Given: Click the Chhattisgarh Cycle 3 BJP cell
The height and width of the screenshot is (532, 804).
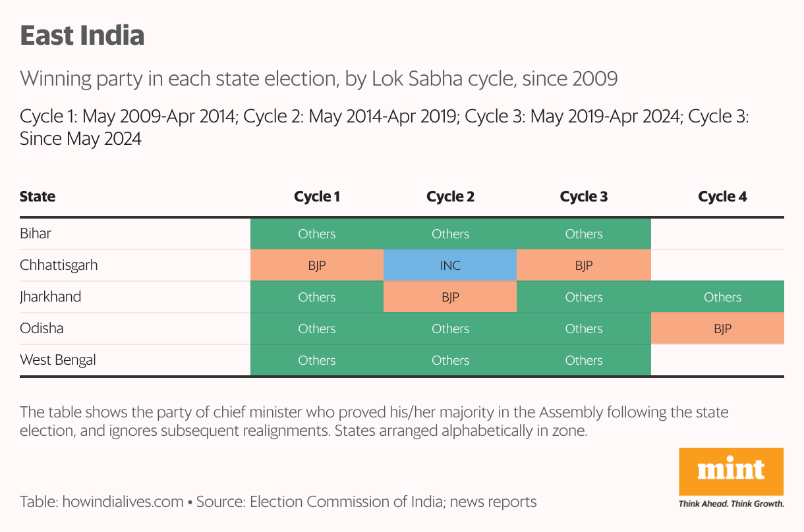Looking at the screenshot, I should point(584,265).
